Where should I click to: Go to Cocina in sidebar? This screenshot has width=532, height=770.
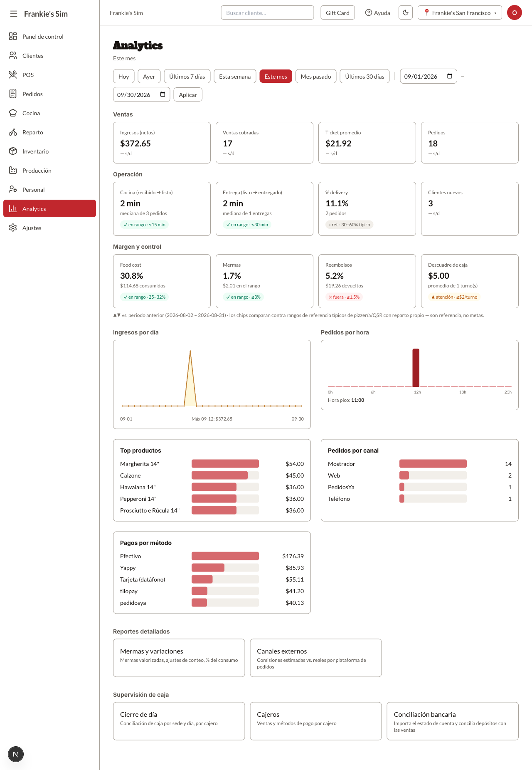pyautogui.click(x=49, y=113)
